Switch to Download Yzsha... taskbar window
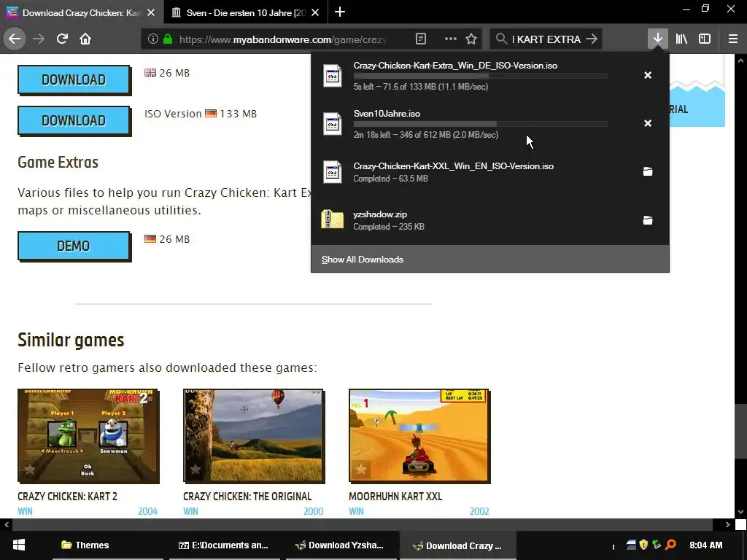The width and height of the screenshot is (747, 560). [x=341, y=545]
